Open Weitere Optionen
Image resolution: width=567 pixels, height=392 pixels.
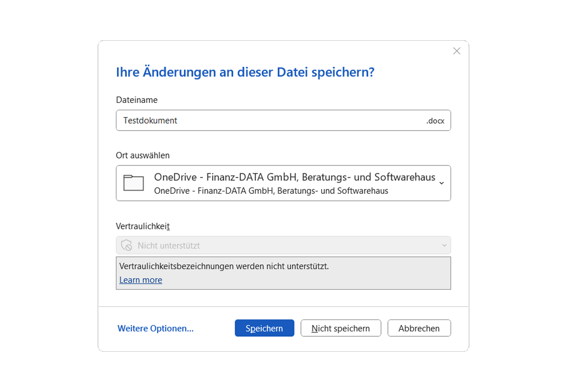pos(155,328)
